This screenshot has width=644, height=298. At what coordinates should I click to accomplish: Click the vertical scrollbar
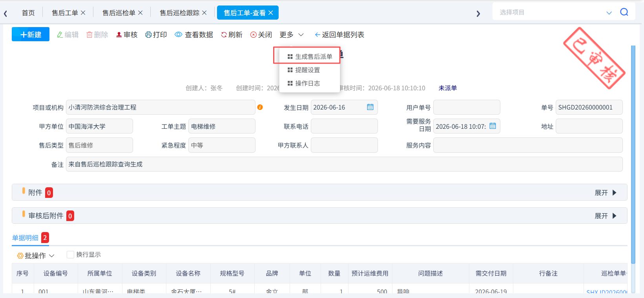click(x=633, y=155)
